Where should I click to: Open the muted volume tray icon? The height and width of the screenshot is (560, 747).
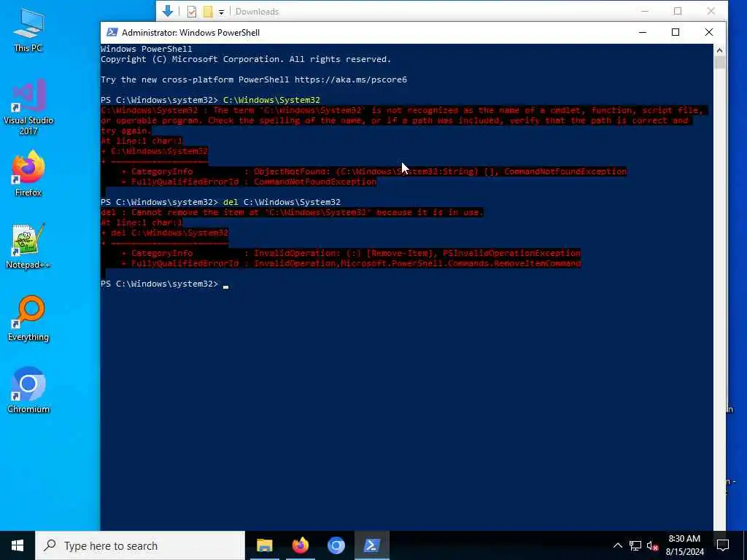tap(652, 545)
